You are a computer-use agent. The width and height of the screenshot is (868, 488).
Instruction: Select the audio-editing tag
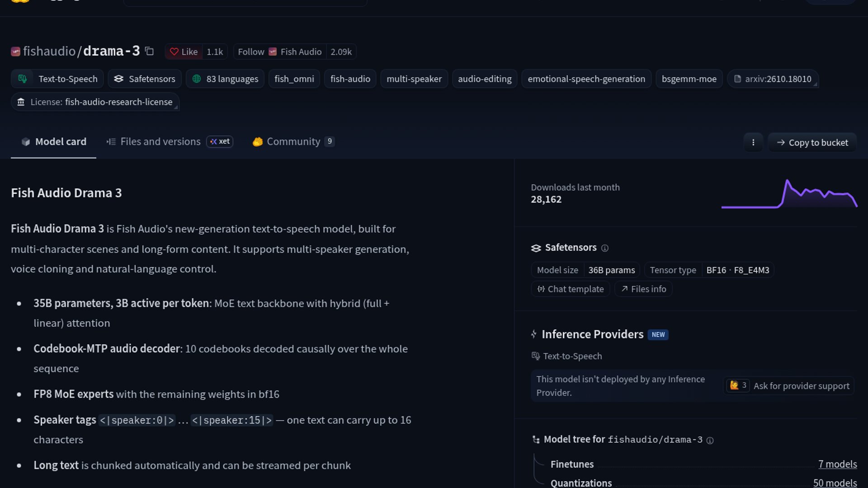[x=485, y=79]
